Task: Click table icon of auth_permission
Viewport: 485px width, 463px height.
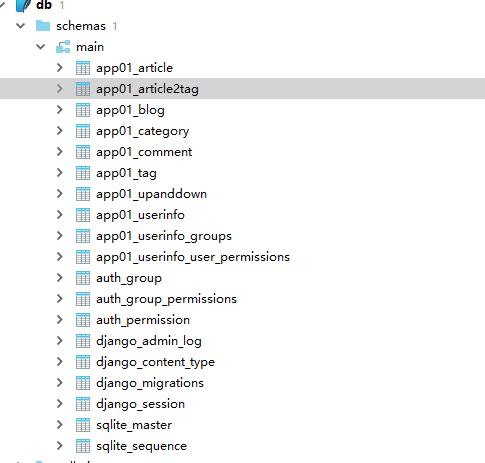Action: 83,320
